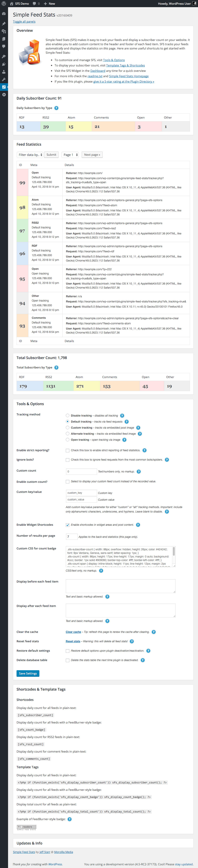Open comments bubble in admin bar
Image resolution: width=198 pixels, height=868 pixels.
[x=34, y=4]
